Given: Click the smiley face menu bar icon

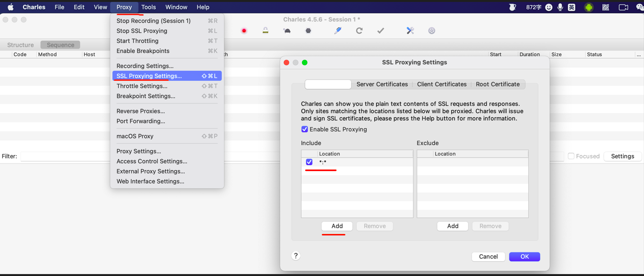Looking at the screenshot, I should click(549, 7).
